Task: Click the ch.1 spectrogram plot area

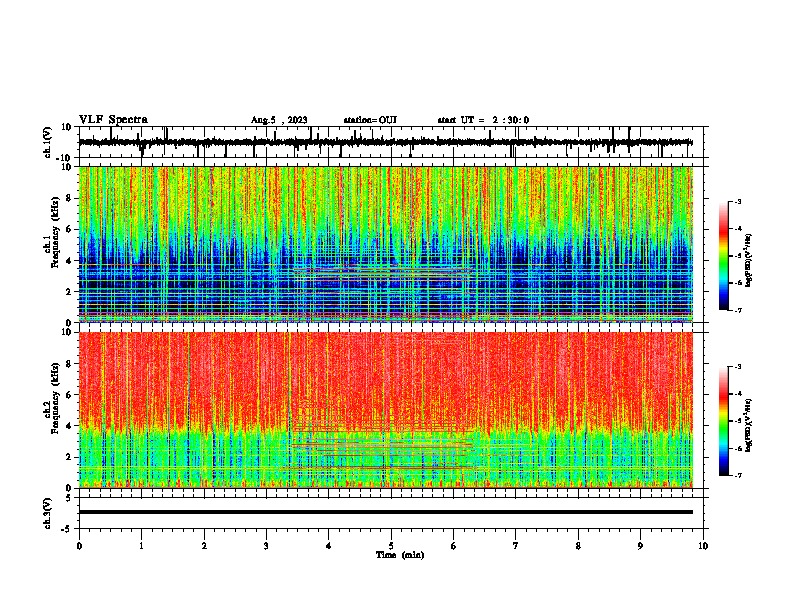Action: [386, 244]
